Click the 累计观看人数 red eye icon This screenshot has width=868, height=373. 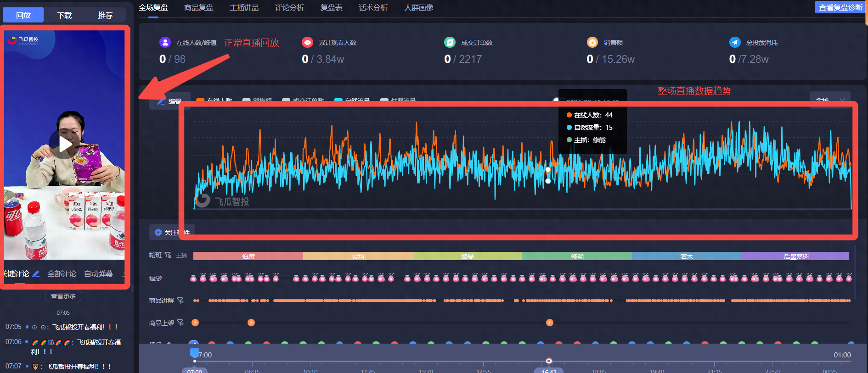coord(307,42)
